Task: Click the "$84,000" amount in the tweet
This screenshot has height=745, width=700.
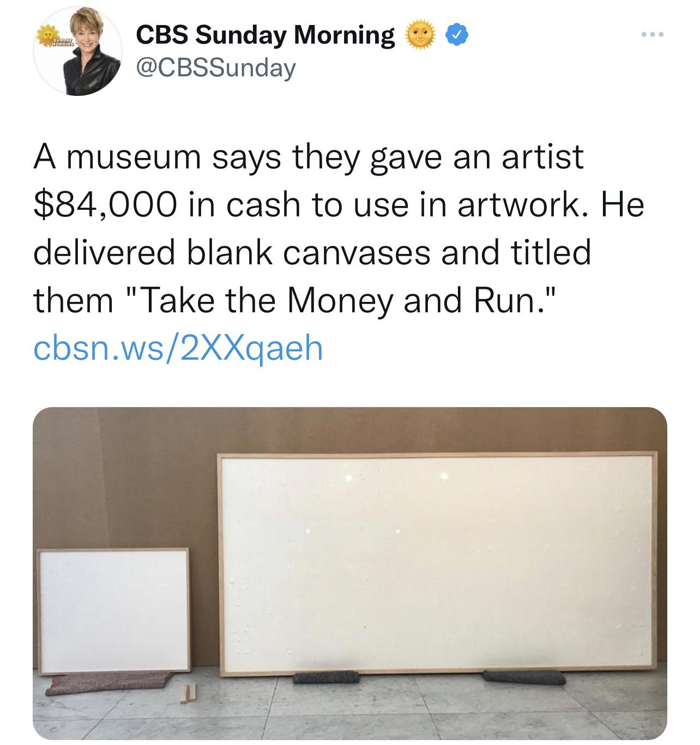Action: (x=106, y=205)
